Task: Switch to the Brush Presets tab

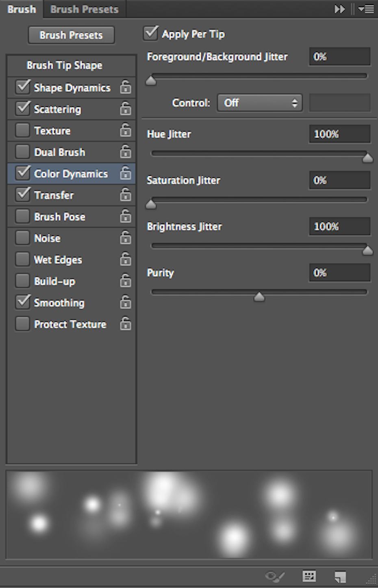Action: pos(85,9)
